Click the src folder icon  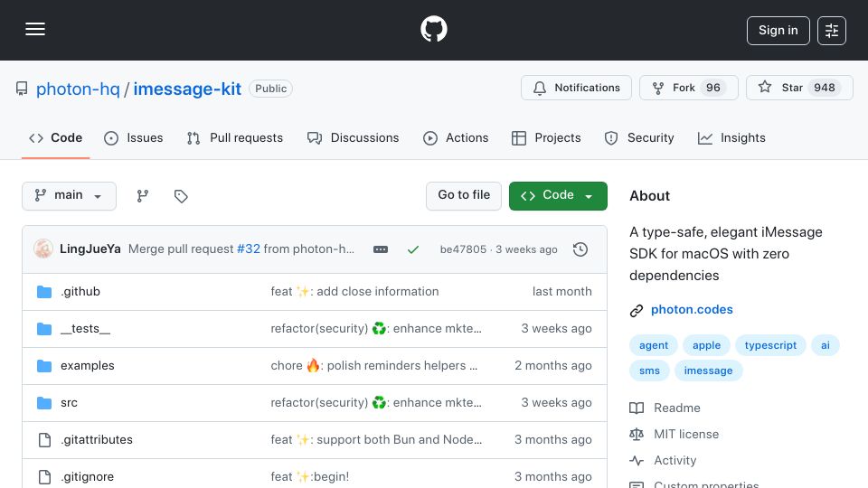click(x=44, y=403)
